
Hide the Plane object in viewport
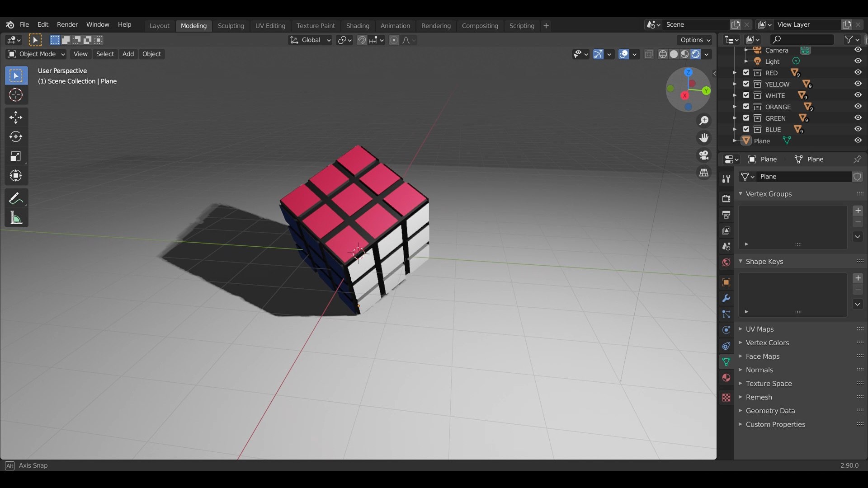858,141
